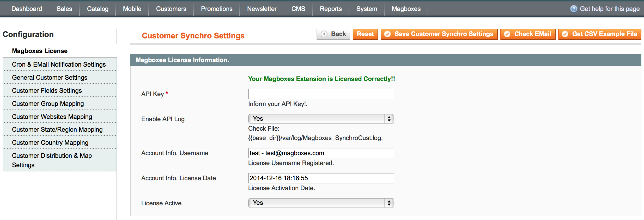Click the Reset button
Image resolution: width=644 pixels, height=220 pixels.
point(365,34)
